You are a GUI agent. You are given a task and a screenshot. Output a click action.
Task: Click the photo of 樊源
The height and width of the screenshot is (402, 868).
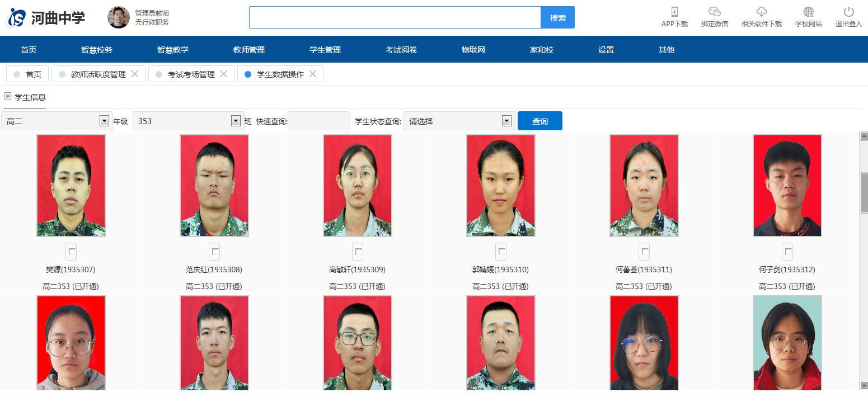click(71, 186)
